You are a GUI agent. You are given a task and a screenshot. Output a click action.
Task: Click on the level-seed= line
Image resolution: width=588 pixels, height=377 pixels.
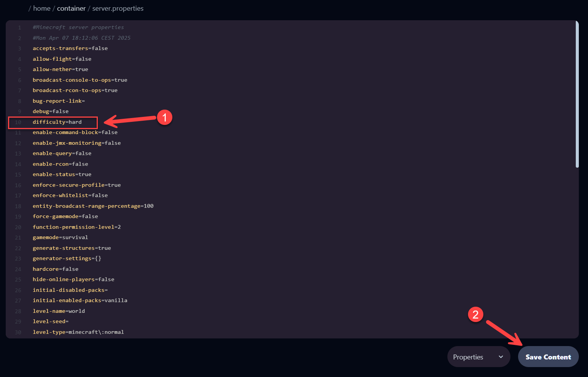50,321
